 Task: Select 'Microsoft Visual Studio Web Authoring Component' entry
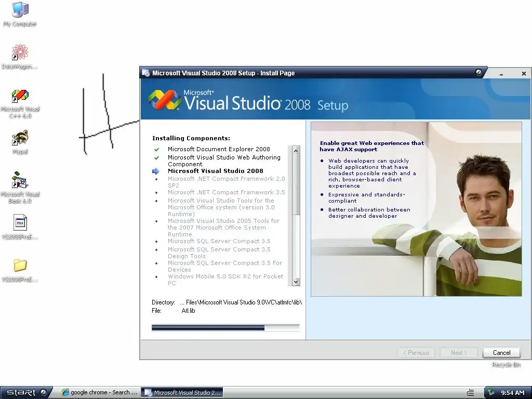[224, 161]
